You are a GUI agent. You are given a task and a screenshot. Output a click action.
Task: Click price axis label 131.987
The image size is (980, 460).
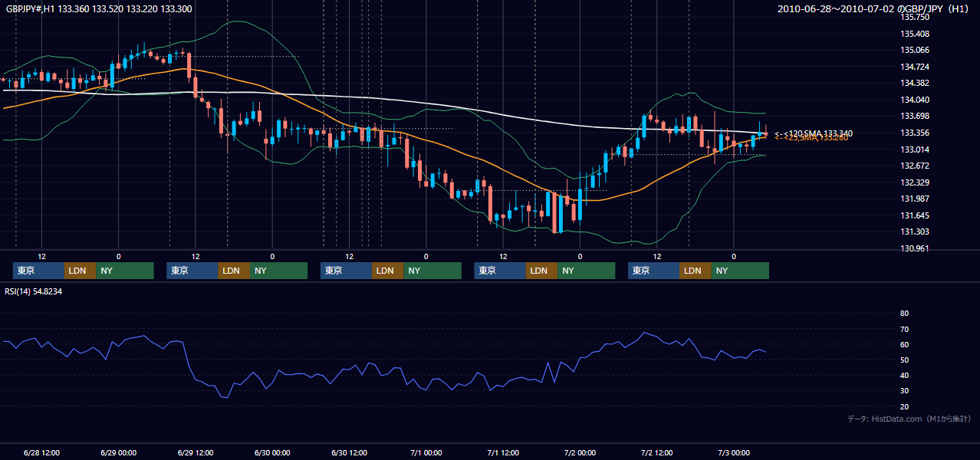(x=915, y=199)
